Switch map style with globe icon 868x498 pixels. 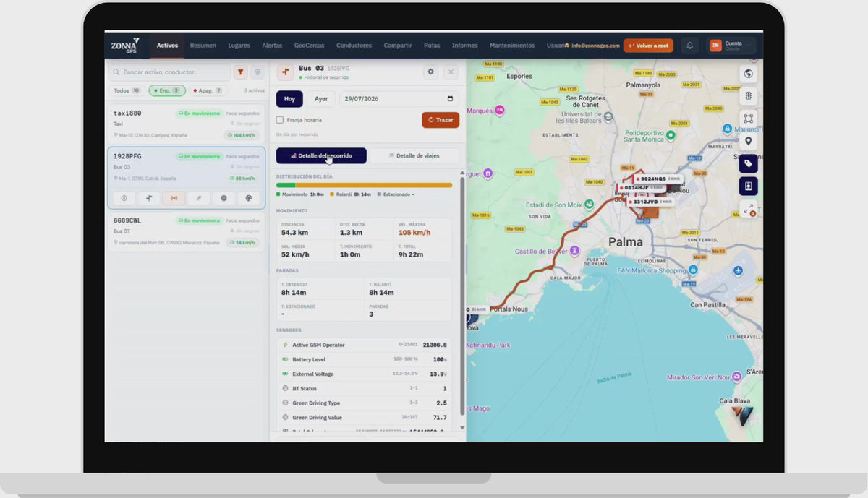(x=748, y=74)
